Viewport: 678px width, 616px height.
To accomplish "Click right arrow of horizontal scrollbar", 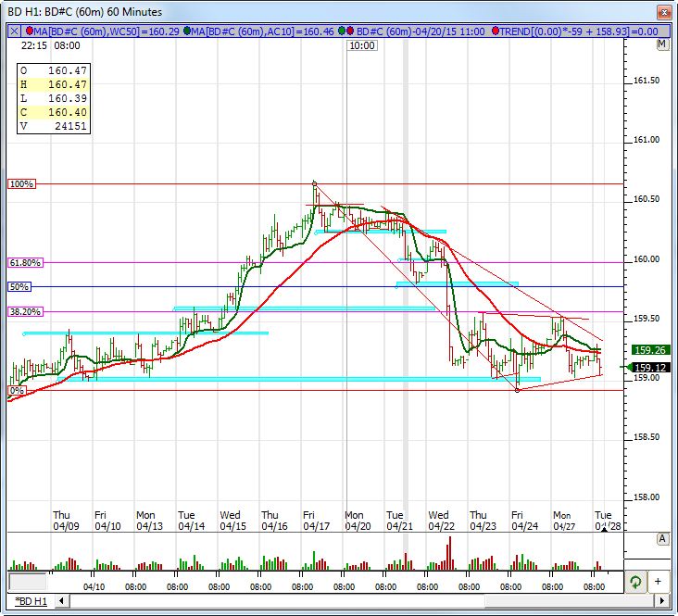I will (662, 601).
